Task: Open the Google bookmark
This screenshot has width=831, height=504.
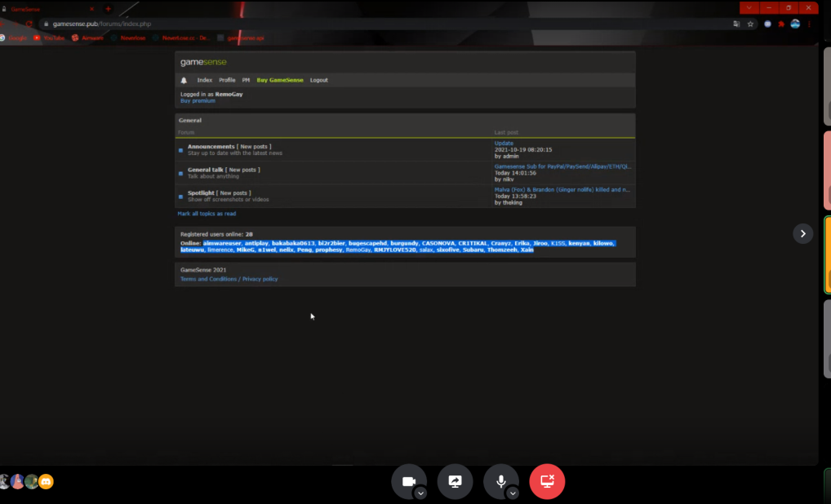Action: click(x=13, y=38)
